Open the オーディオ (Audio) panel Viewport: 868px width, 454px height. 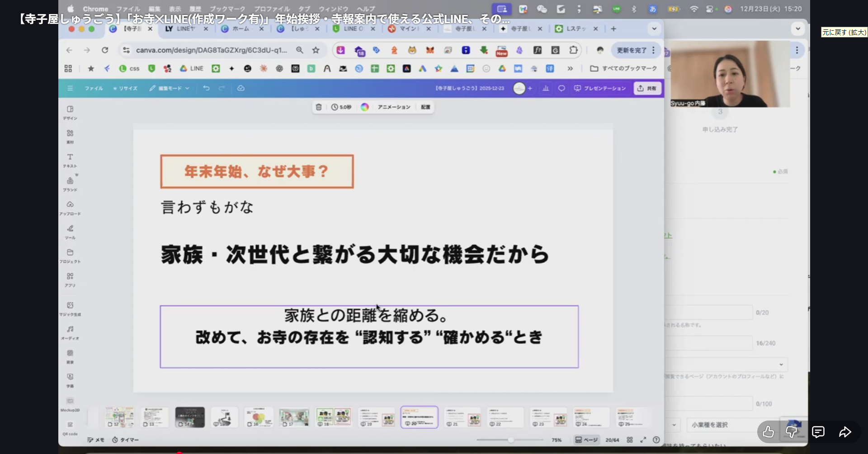pyautogui.click(x=70, y=332)
